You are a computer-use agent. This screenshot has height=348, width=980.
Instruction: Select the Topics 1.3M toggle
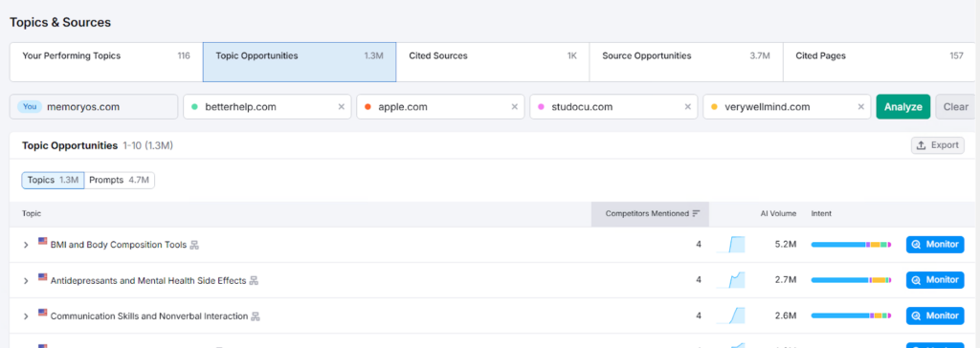point(54,180)
